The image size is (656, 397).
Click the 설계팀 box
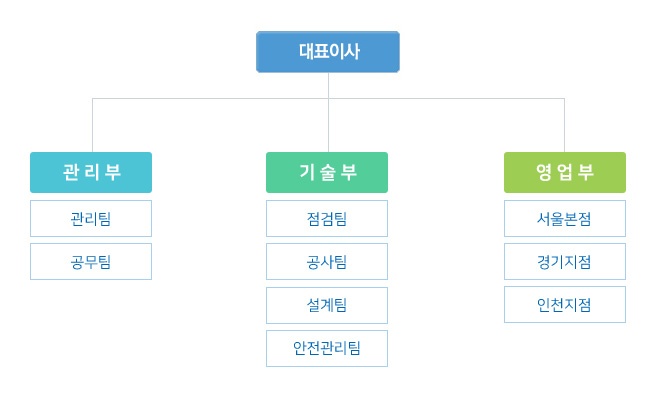tap(327, 305)
